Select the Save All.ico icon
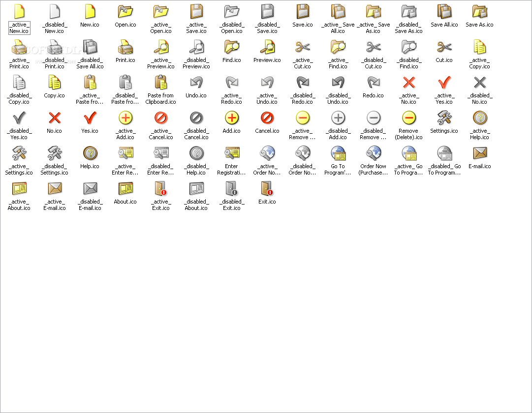This screenshot has width=532, height=413. point(444,11)
